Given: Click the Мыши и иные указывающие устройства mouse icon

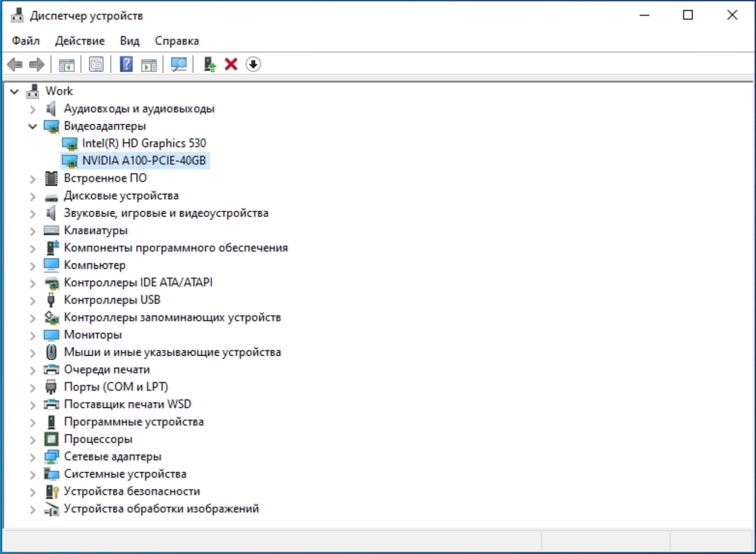Looking at the screenshot, I should tap(51, 352).
